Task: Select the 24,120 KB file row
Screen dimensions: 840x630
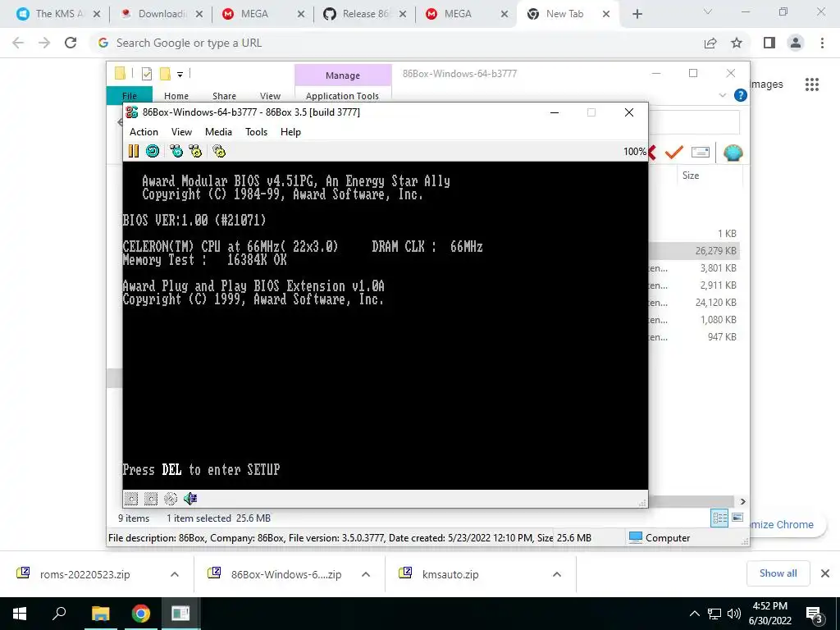Action: coord(695,302)
